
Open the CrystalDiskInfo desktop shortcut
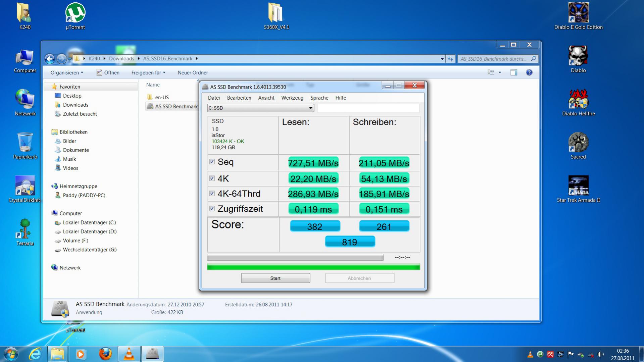[25, 189]
